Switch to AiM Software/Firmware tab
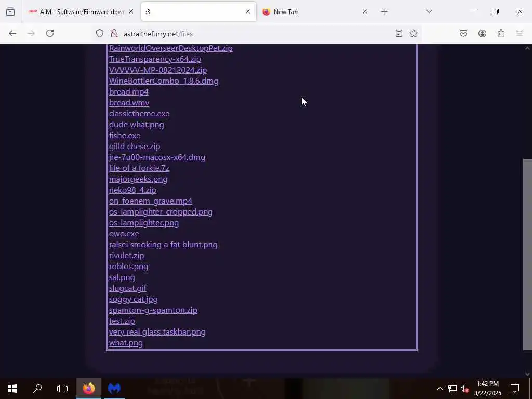The image size is (532, 399). (81, 12)
